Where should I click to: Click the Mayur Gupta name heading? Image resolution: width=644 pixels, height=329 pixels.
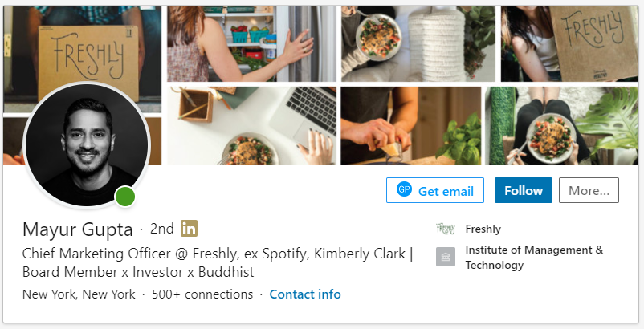point(78,229)
